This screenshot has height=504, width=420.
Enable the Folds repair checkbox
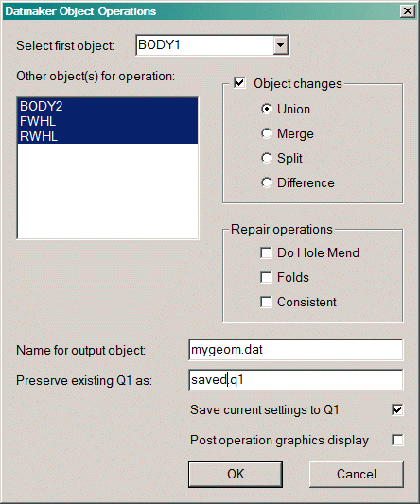pyautogui.click(x=266, y=277)
